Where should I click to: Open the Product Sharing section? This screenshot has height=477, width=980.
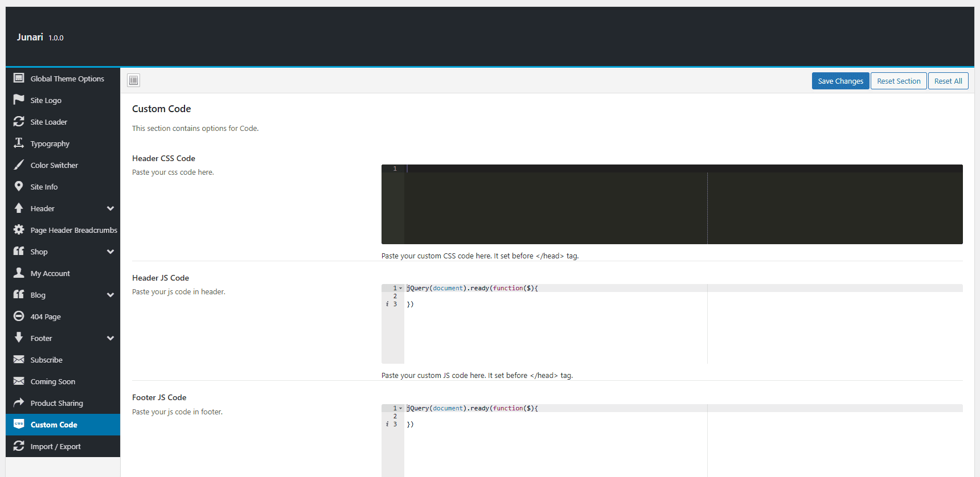[x=63, y=403]
